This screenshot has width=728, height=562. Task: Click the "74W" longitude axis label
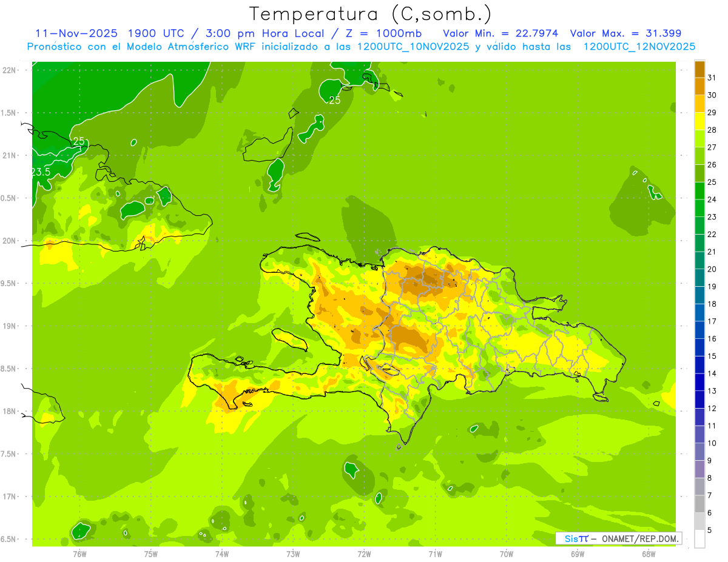[222, 554]
